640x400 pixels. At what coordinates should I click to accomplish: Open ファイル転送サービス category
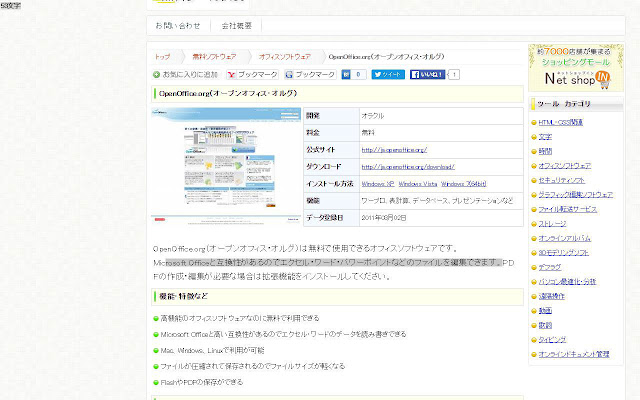(x=567, y=209)
